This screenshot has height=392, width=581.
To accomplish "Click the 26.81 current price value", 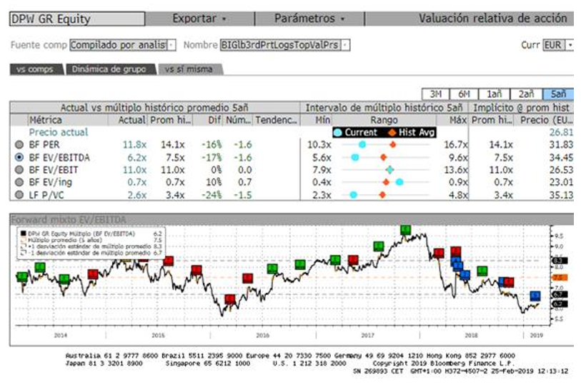I will tap(561, 133).
